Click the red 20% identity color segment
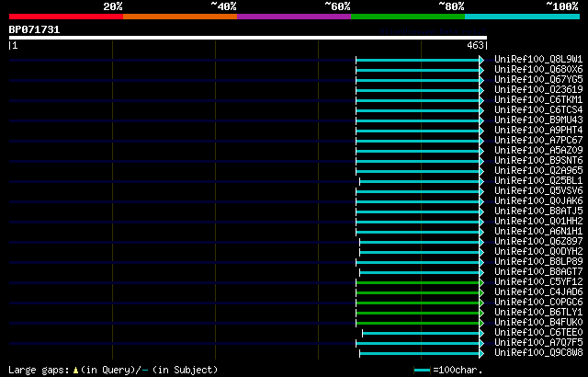 pos(66,17)
